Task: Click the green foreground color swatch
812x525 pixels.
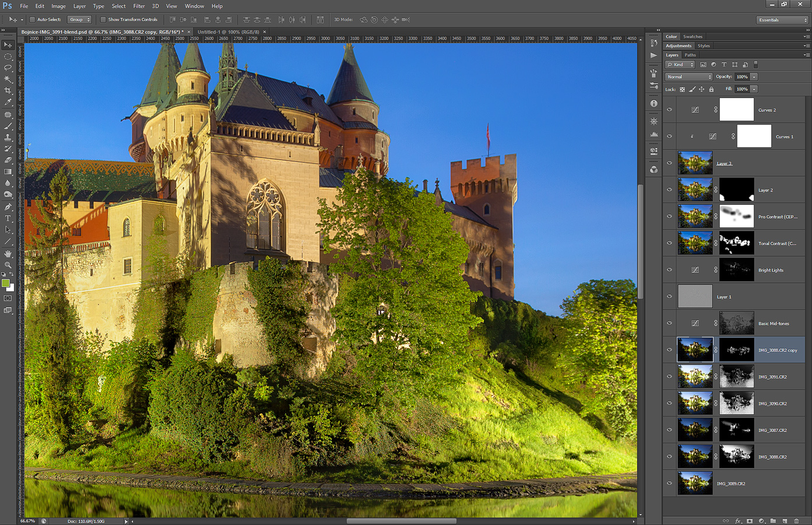Action: 6,283
